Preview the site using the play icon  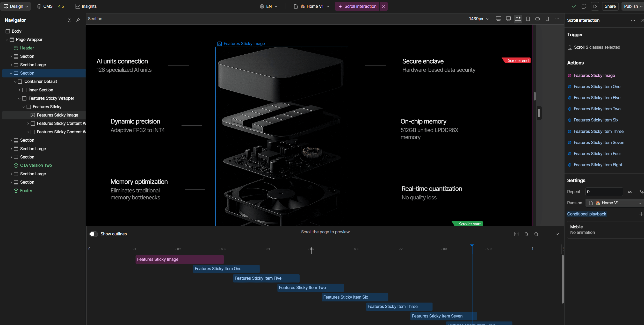[595, 6]
